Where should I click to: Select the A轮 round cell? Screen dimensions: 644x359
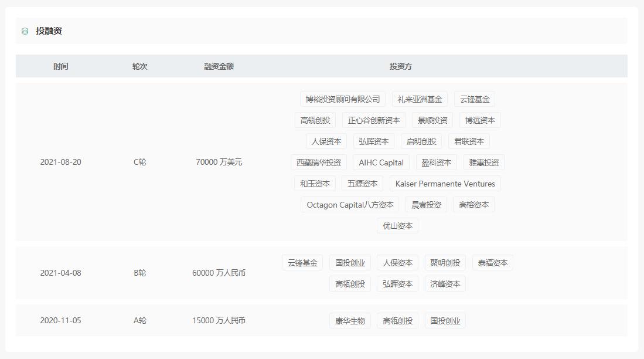[139, 320]
